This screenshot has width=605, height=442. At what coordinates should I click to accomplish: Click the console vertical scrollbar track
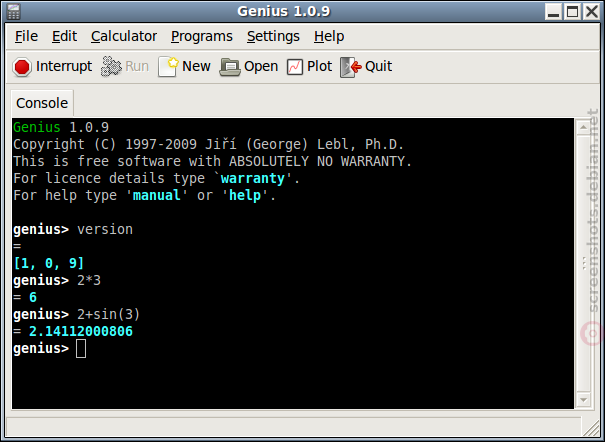pos(583,263)
